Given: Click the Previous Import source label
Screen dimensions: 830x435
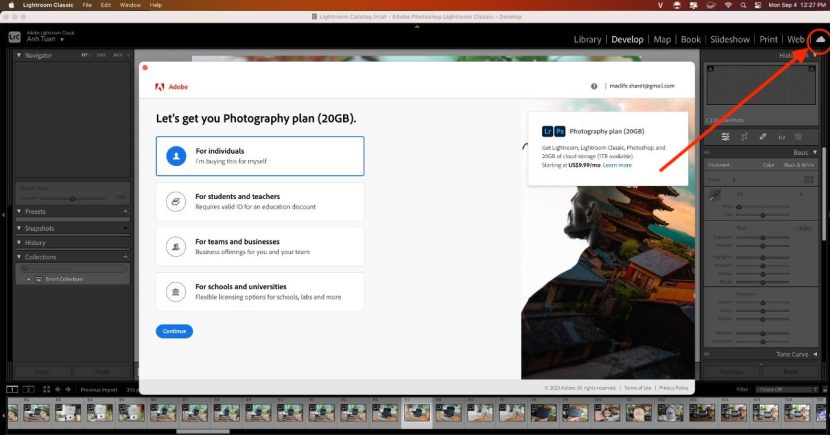Looking at the screenshot, I should click(x=99, y=390).
